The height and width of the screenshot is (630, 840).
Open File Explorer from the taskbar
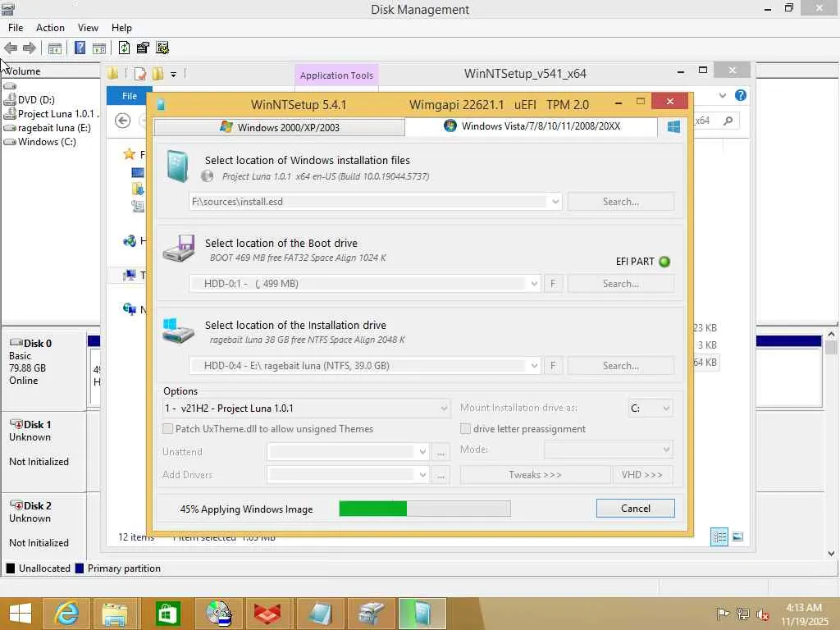[115, 614]
